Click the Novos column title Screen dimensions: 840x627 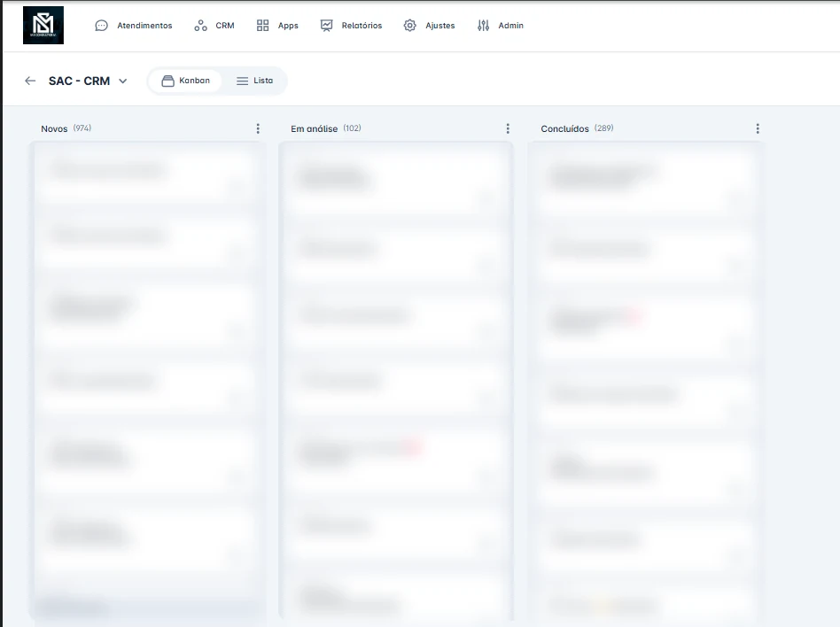click(x=54, y=129)
